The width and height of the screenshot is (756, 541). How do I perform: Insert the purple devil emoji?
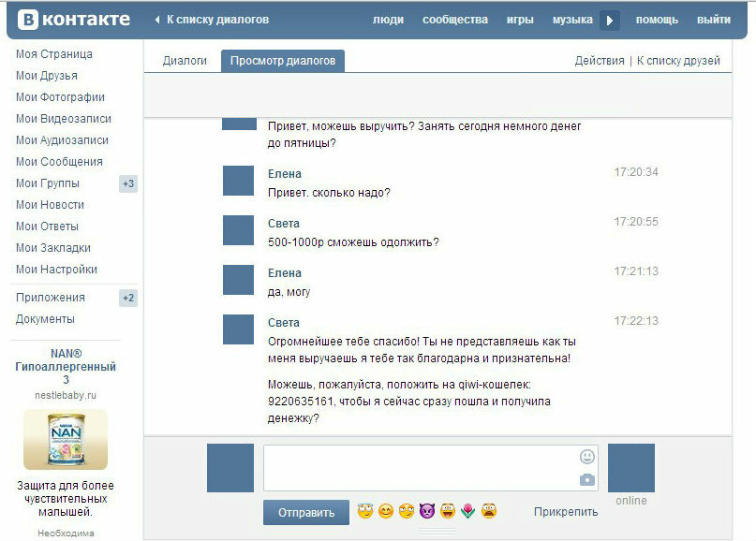click(x=427, y=511)
